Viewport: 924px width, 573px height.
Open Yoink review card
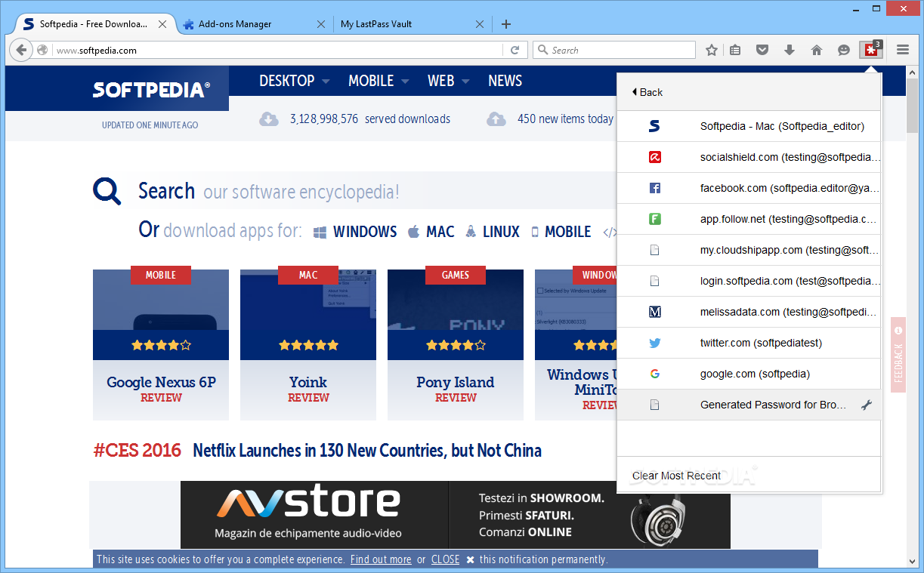click(x=308, y=344)
